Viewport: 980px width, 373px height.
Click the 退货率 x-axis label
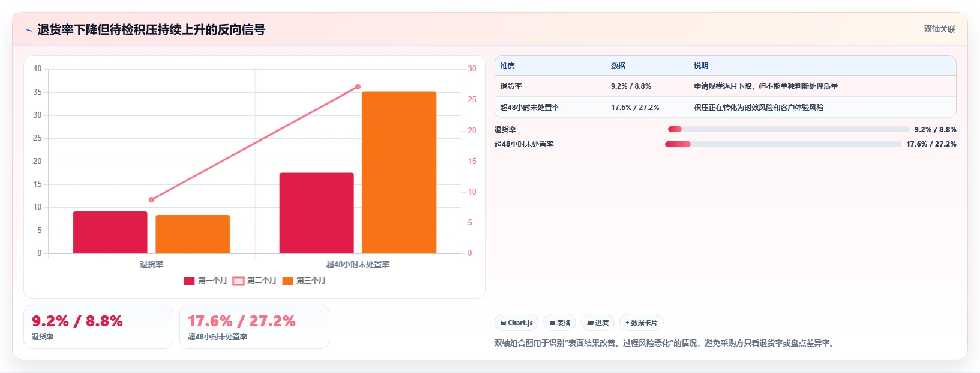151,264
